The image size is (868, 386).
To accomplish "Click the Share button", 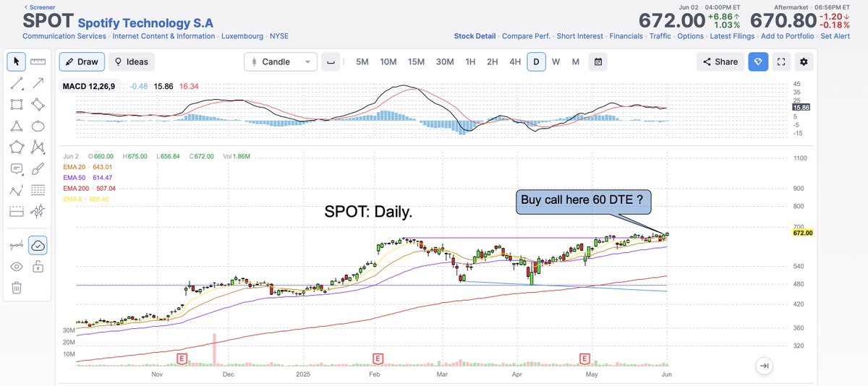I will tap(720, 62).
